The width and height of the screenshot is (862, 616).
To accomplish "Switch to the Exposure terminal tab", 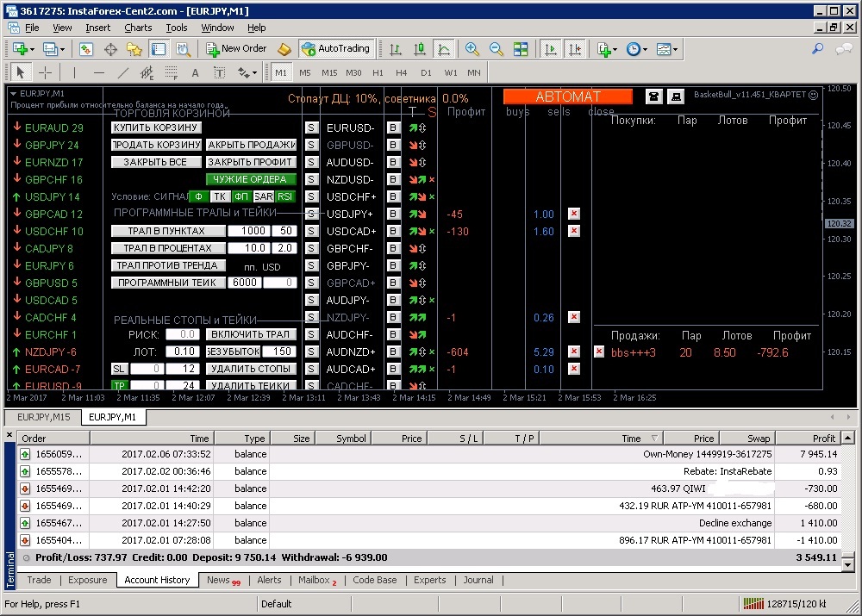I will (x=87, y=580).
